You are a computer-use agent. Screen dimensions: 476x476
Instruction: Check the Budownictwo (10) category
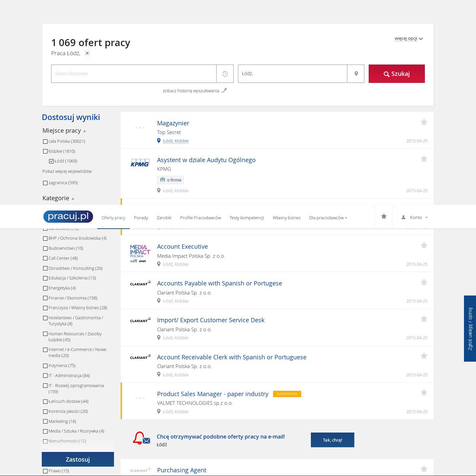click(x=45, y=248)
